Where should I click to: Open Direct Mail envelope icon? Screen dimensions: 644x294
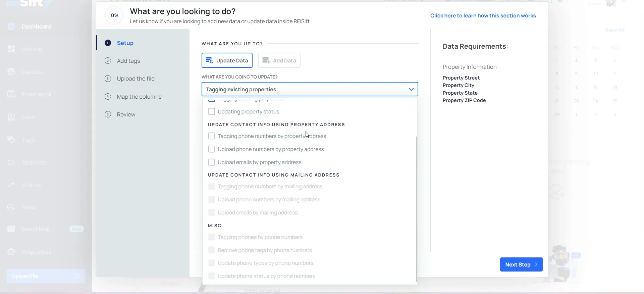coord(11,229)
